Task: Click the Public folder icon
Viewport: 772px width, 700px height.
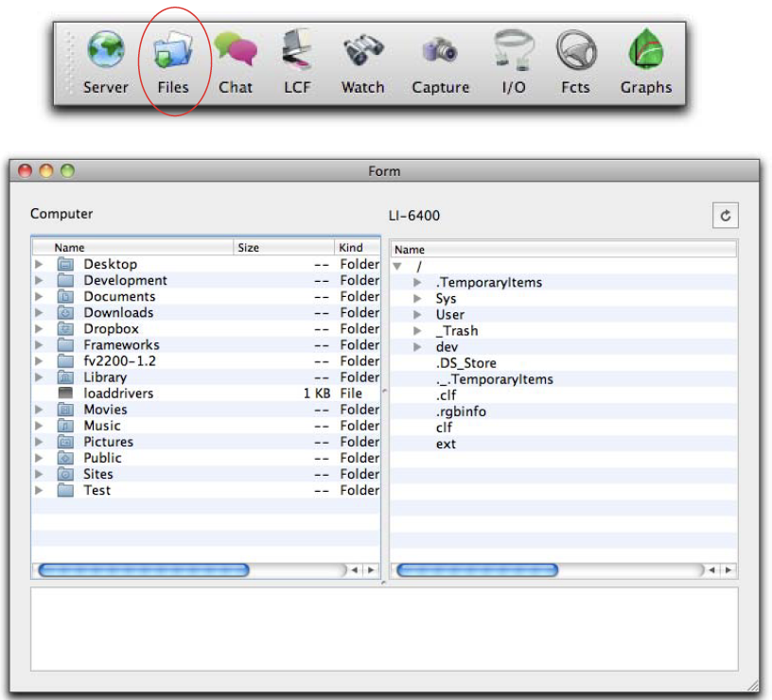Action: 65,458
